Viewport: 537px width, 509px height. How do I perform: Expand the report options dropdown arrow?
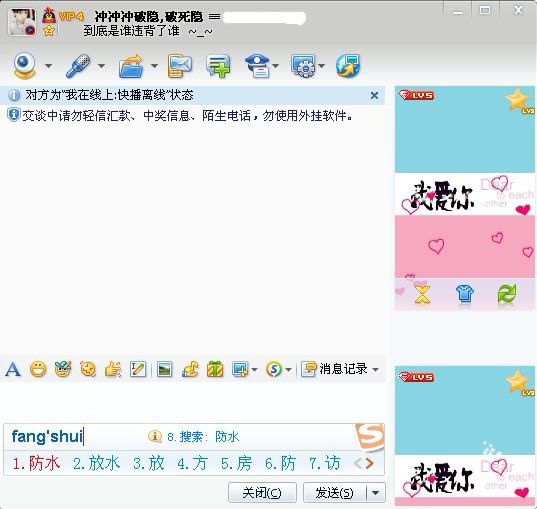[x=276, y=66]
